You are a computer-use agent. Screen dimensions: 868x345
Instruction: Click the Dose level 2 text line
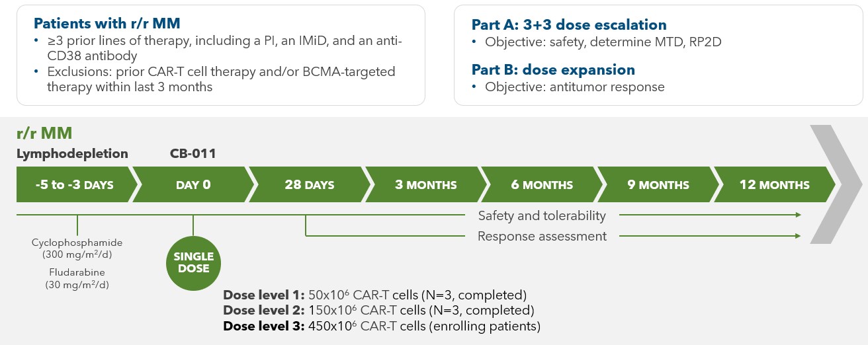point(378,310)
